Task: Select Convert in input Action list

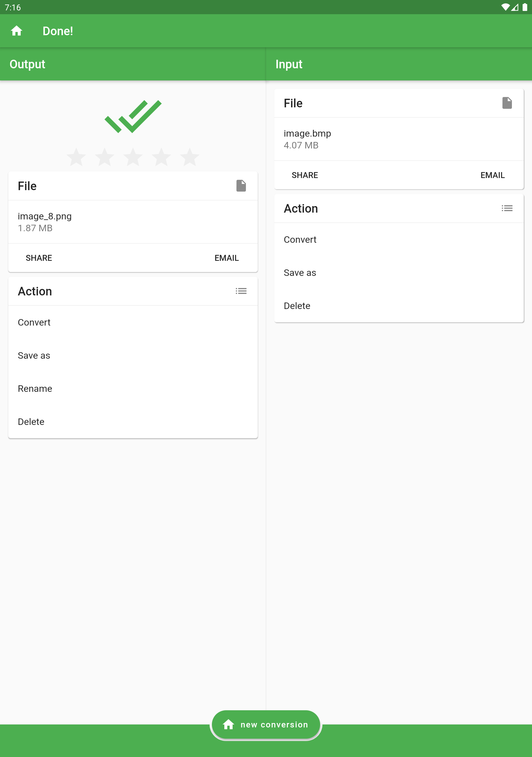Action: (399, 240)
